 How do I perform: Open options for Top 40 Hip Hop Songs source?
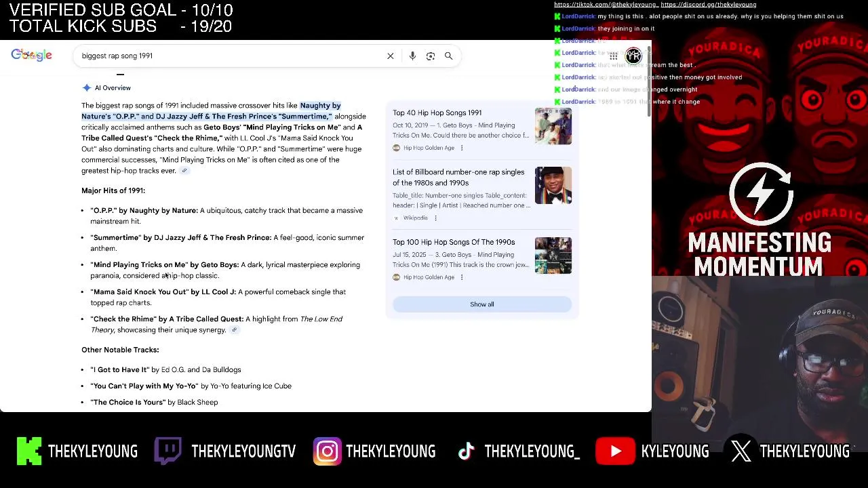462,148
